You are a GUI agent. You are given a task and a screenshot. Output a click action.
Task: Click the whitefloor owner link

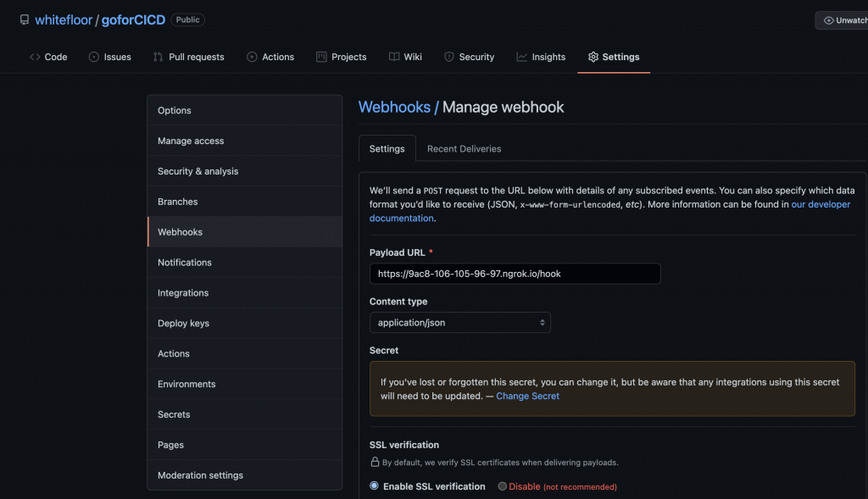pyautogui.click(x=64, y=20)
